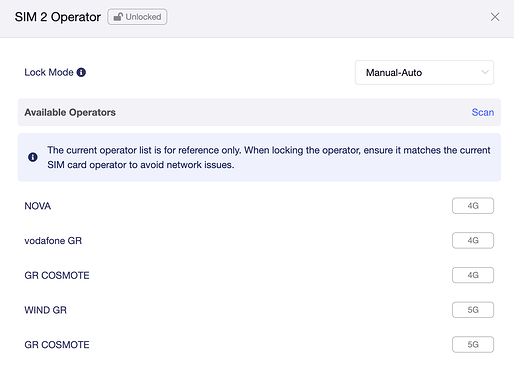Image resolution: width=514 pixels, height=374 pixels.
Task: Select the WIND GR operator
Action: tap(259, 310)
